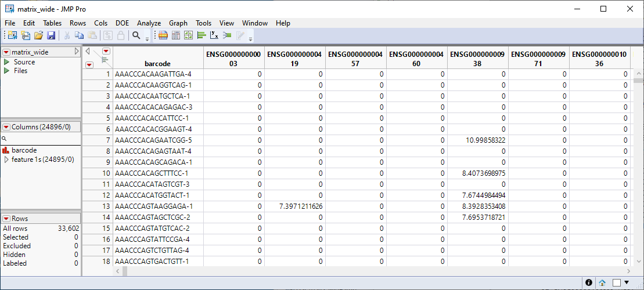644x290 pixels.
Task: Open the columns red triangle in table corner
Action: tap(106, 51)
